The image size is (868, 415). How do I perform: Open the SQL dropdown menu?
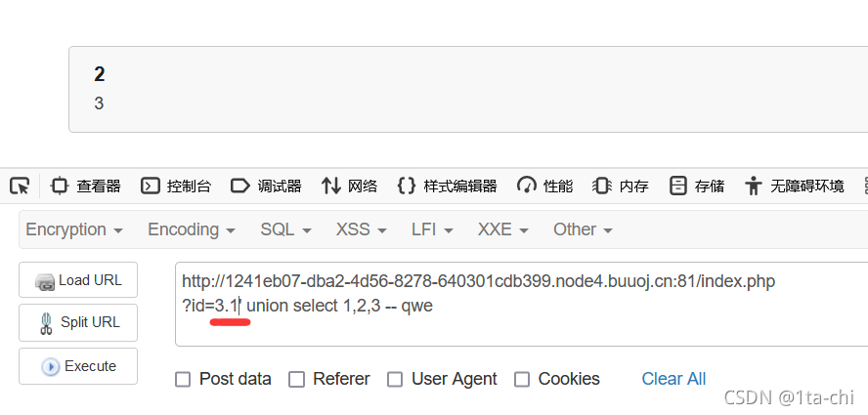285,229
